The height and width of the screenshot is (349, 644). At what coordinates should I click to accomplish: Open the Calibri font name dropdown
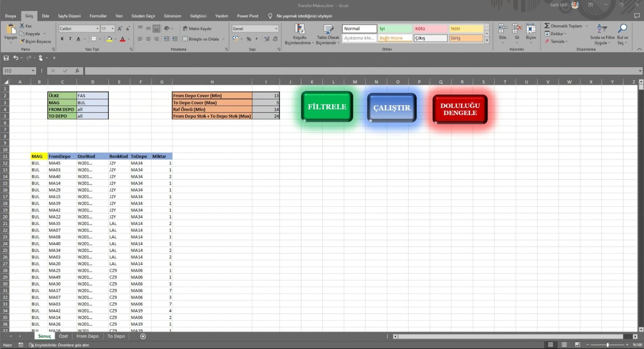tap(97, 29)
